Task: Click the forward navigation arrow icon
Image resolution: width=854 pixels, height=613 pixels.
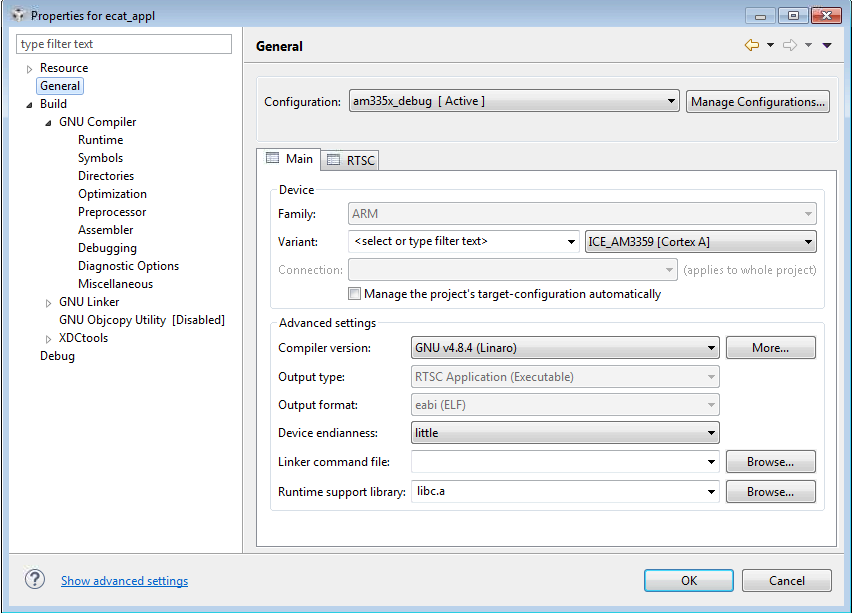Action: (x=789, y=45)
